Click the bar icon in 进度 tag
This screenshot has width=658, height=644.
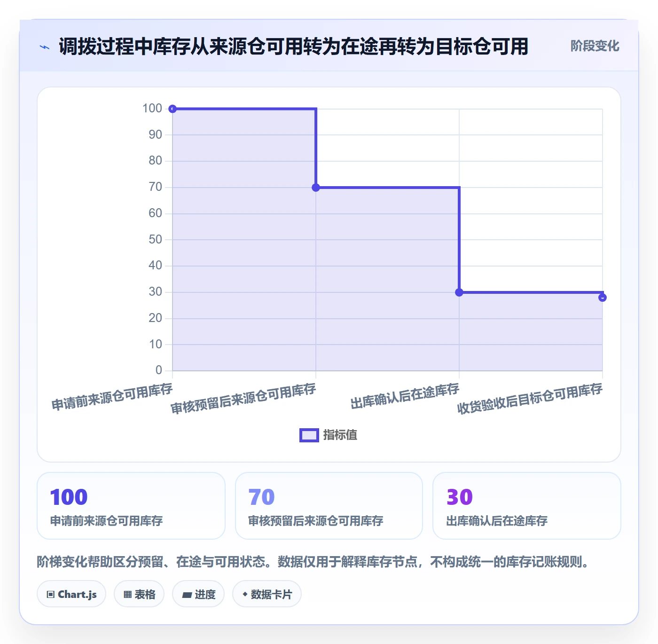coord(187,595)
